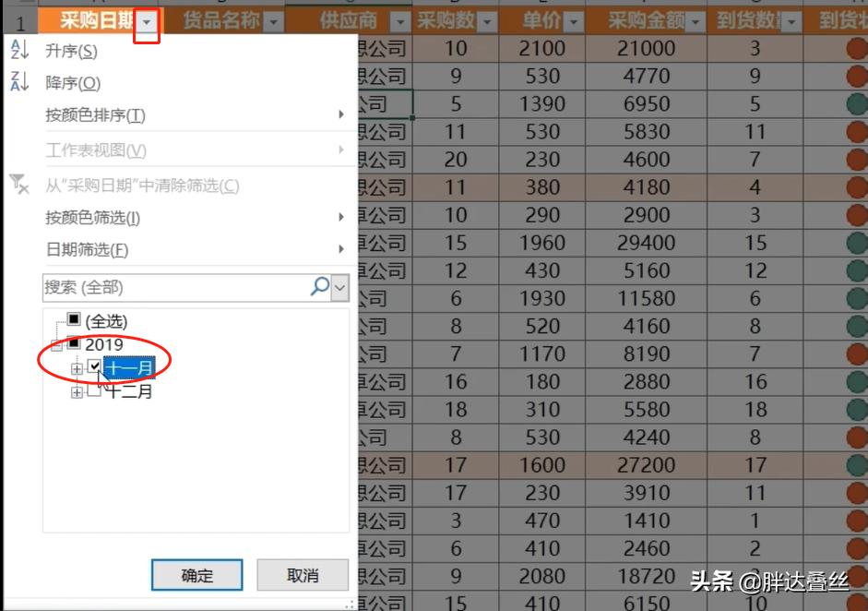Click the 单价 cell 1600

(542, 465)
